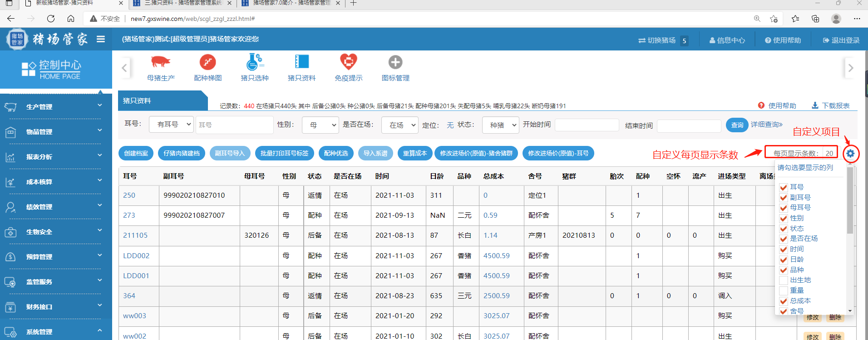Click the browser refresh icon
This screenshot has height=340, width=868.
[51, 19]
